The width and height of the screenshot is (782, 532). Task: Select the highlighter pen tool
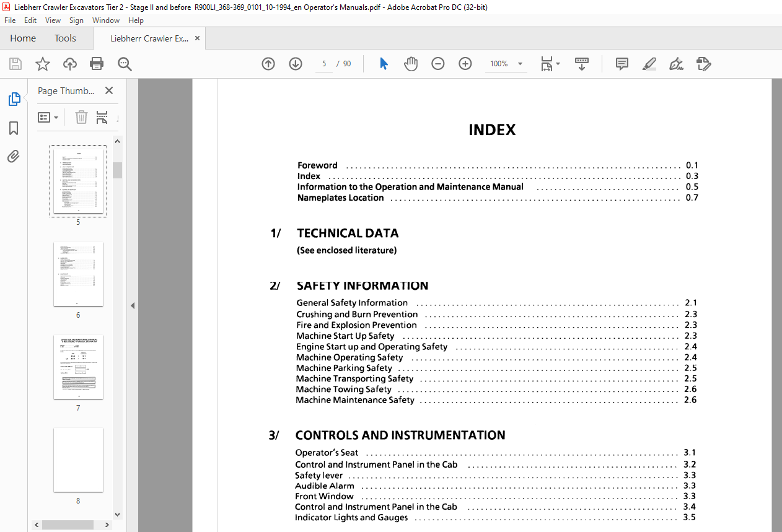649,64
